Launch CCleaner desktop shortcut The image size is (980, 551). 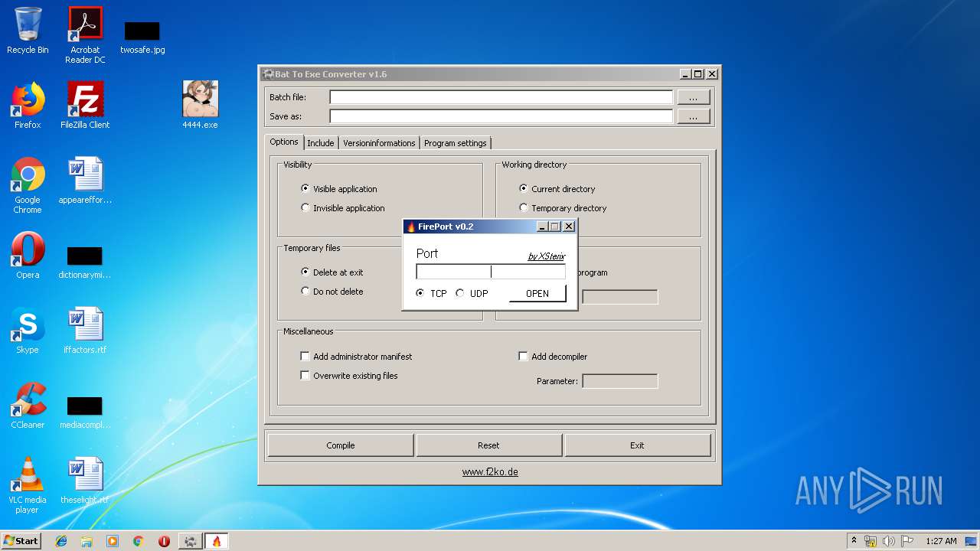click(x=28, y=405)
